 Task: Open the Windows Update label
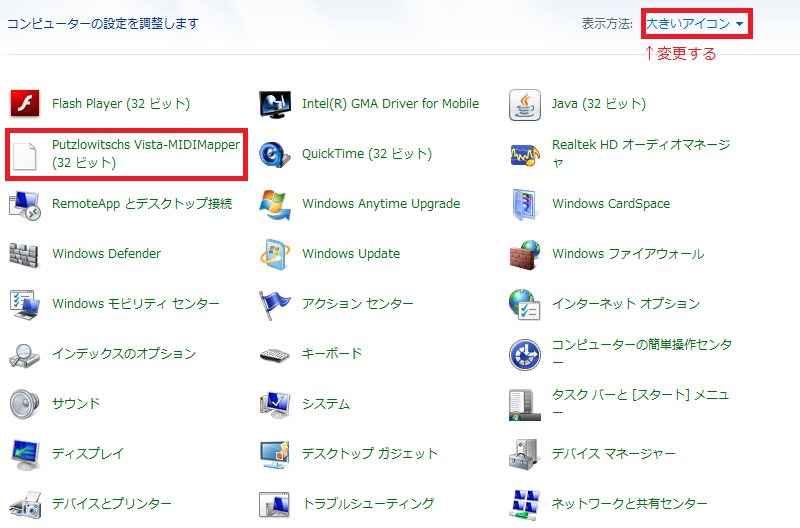point(351,254)
